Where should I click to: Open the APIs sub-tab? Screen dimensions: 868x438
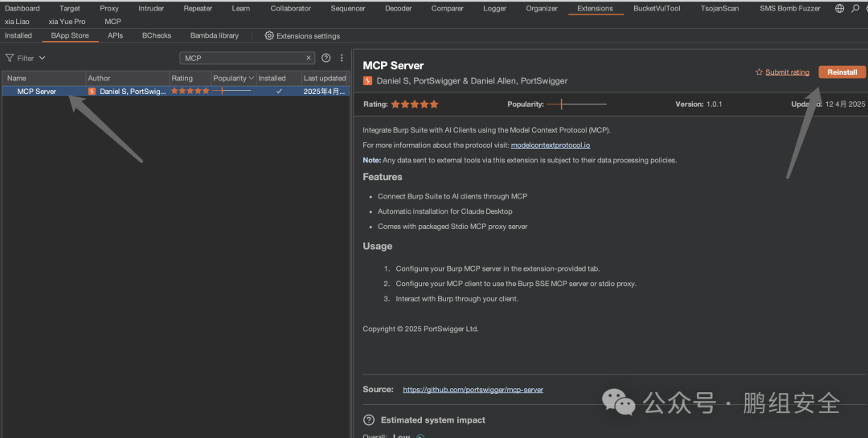click(x=115, y=35)
